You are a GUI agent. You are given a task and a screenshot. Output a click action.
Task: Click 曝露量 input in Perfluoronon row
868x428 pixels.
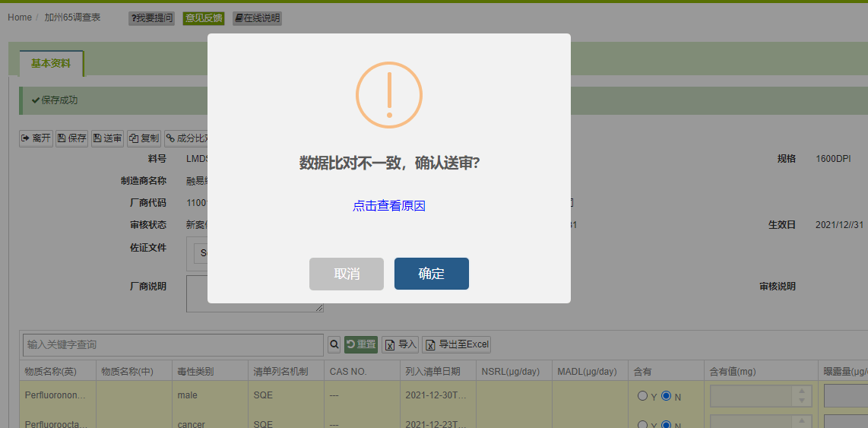coord(846,396)
